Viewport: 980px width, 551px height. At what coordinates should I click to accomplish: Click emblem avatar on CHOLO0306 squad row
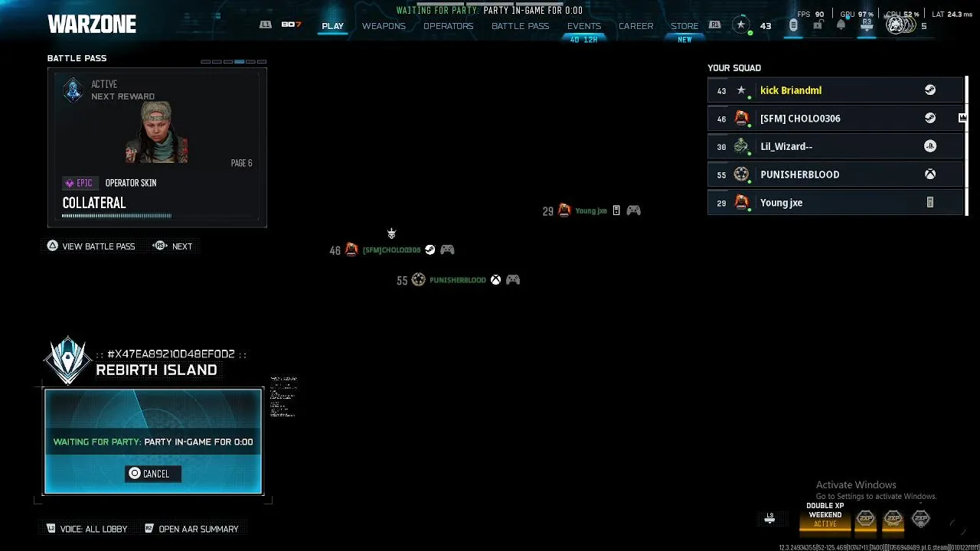(x=741, y=118)
